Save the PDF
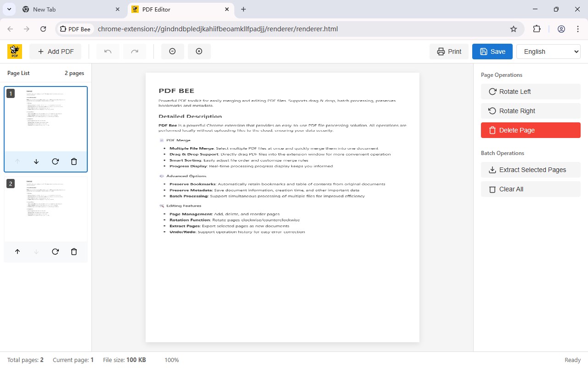This screenshot has height=368, width=588. pyautogui.click(x=492, y=52)
